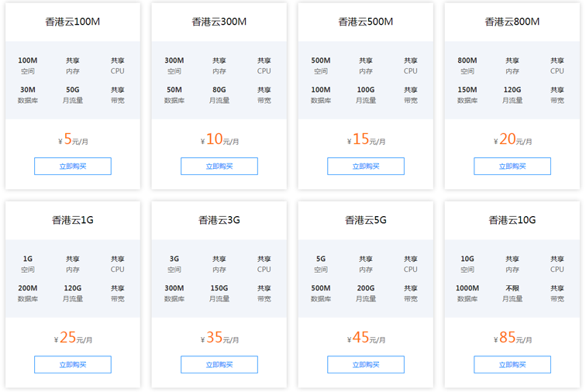Purchase 香港云1G using its 立即购买 button

tap(73, 365)
